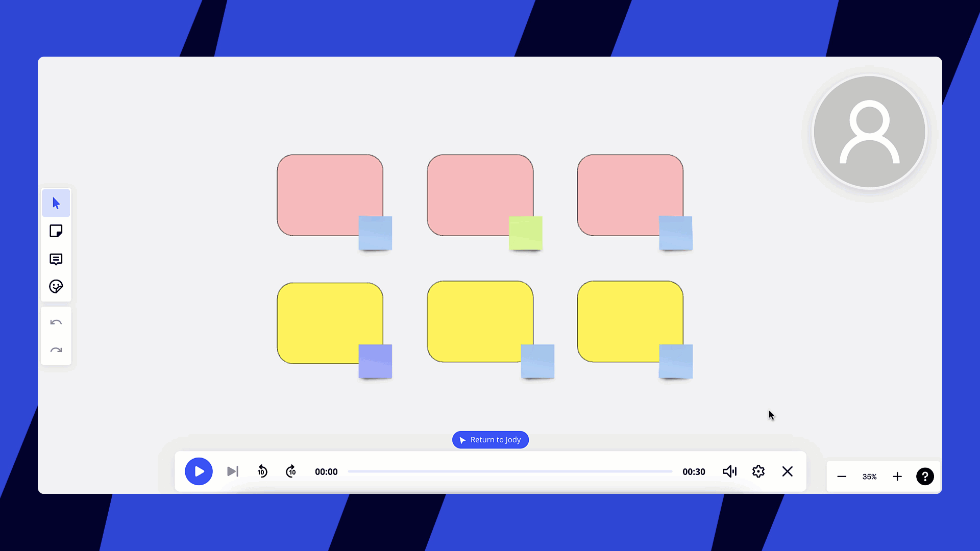Click the undo arrow
The width and height of the screenshot is (980, 551).
click(x=56, y=322)
